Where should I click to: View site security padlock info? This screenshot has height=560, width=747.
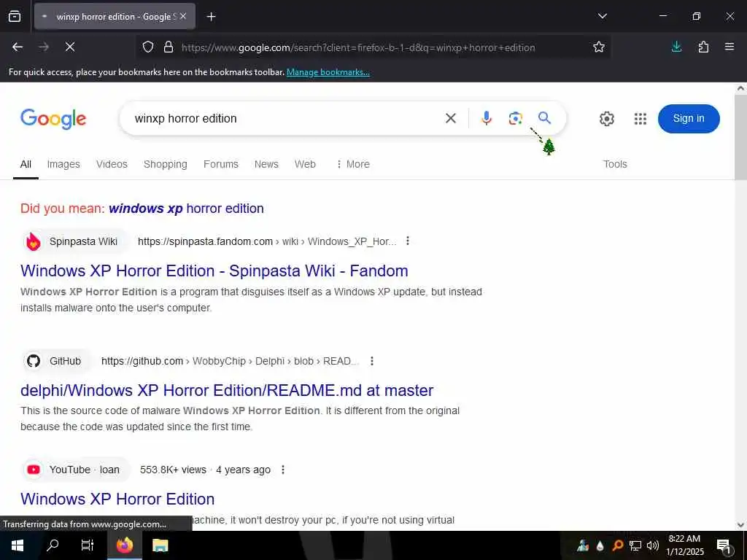169,47
